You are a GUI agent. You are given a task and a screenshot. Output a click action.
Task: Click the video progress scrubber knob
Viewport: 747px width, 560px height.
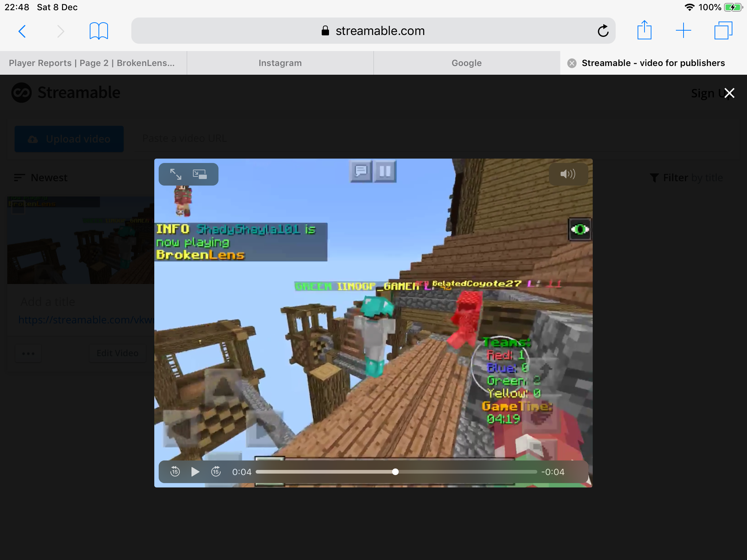click(395, 472)
